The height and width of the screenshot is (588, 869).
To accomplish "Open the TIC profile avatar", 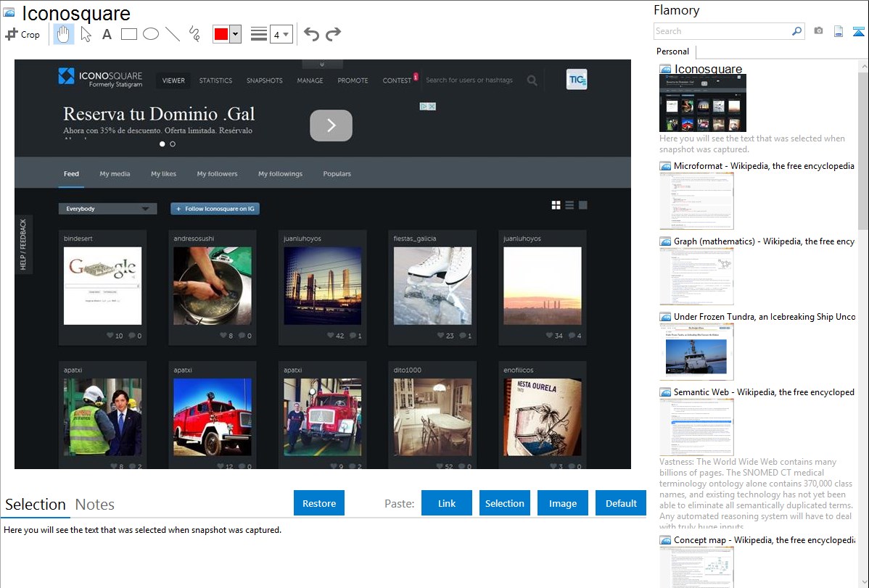I will pos(577,79).
